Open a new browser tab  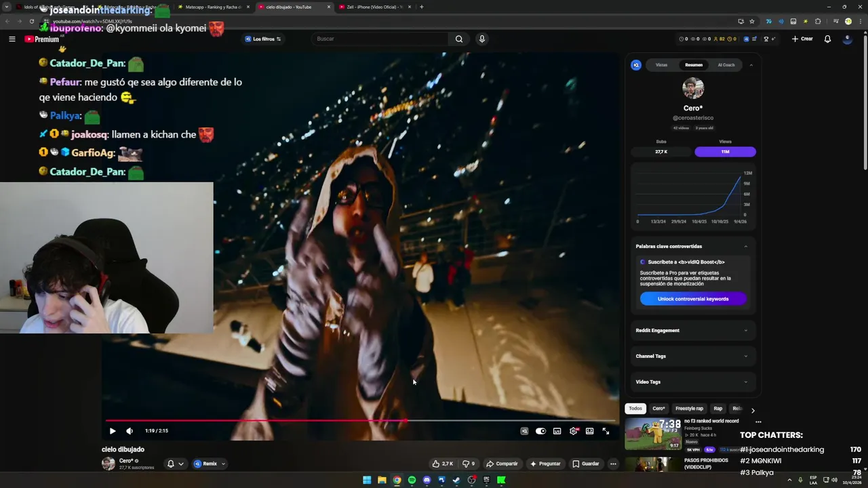pyautogui.click(x=422, y=7)
